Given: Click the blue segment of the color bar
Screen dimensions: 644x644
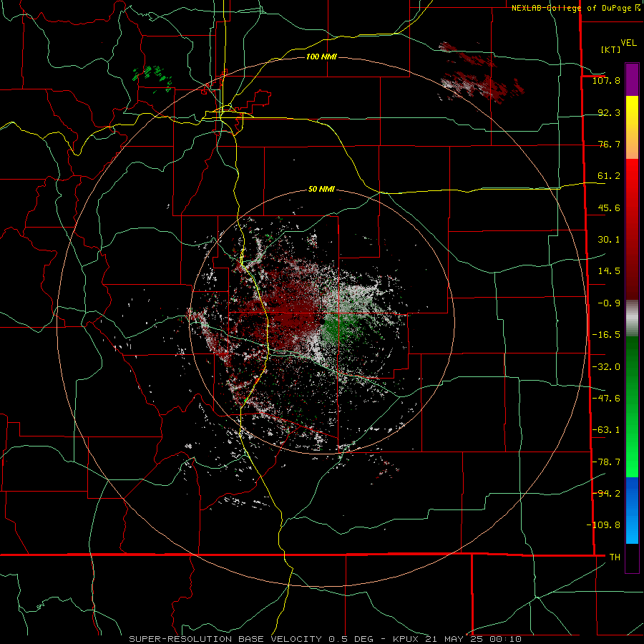Looking at the screenshot, I should coord(632,510).
